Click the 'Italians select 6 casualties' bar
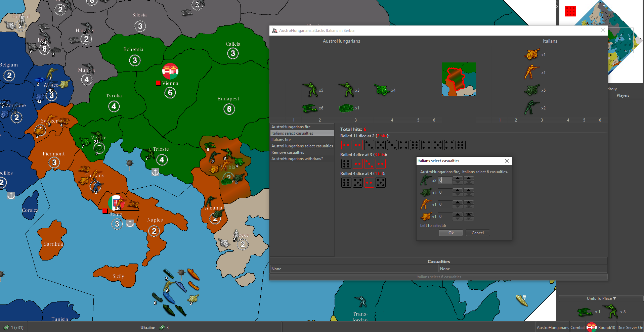Image resolution: width=644 pixels, height=332 pixels. click(439, 277)
